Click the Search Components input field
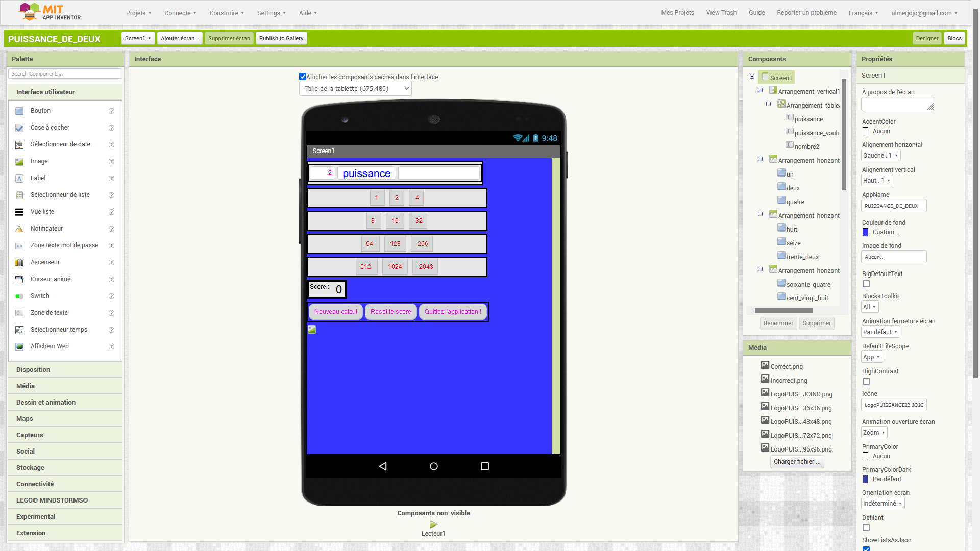The image size is (980, 551). point(65,74)
